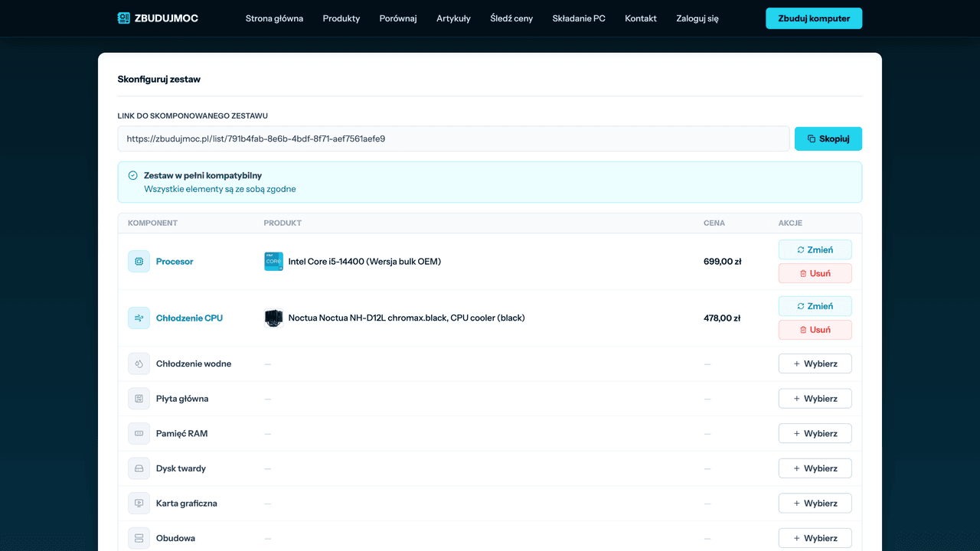Click the Zestaw w pełni kompatybilny message
The height and width of the screenshot is (551, 980).
(203, 176)
